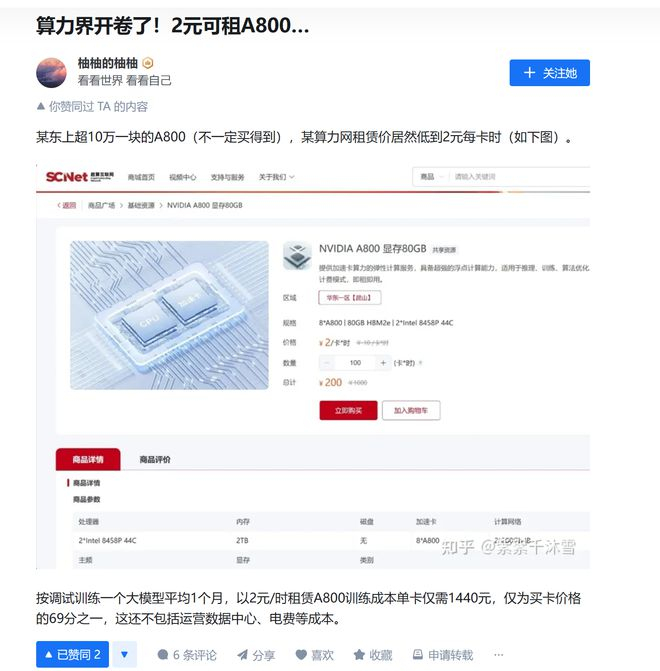Increase quantity with the plus stepper
660x671 pixels.
tap(383, 363)
